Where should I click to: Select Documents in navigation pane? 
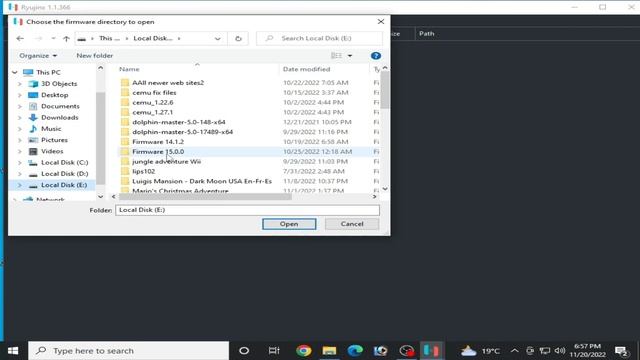pyautogui.click(x=60, y=106)
